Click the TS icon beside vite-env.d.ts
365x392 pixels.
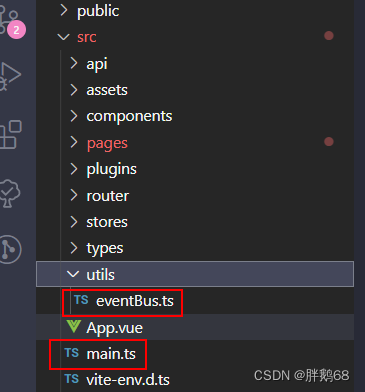coord(72,379)
